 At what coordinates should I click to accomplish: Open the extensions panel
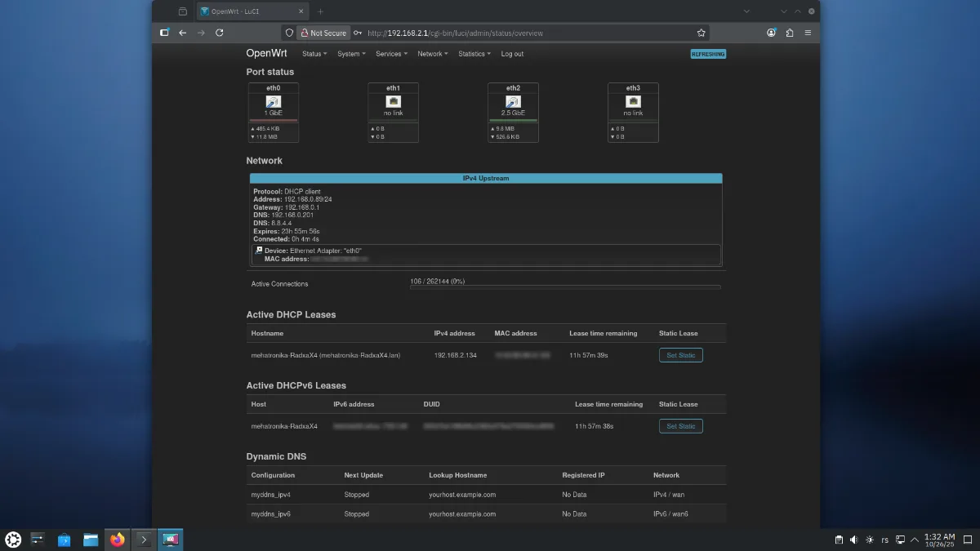click(x=790, y=33)
